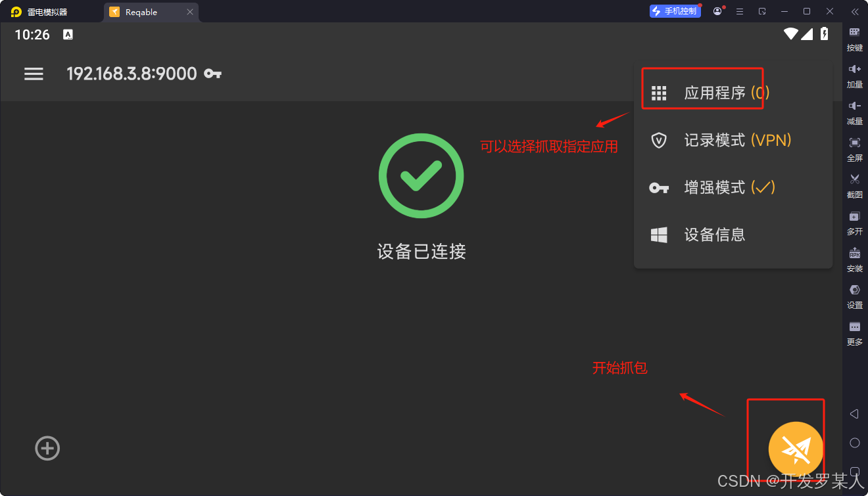Open emulator 设置 settings
Image resolution: width=868 pixels, height=496 pixels.
tap(854, 296)
